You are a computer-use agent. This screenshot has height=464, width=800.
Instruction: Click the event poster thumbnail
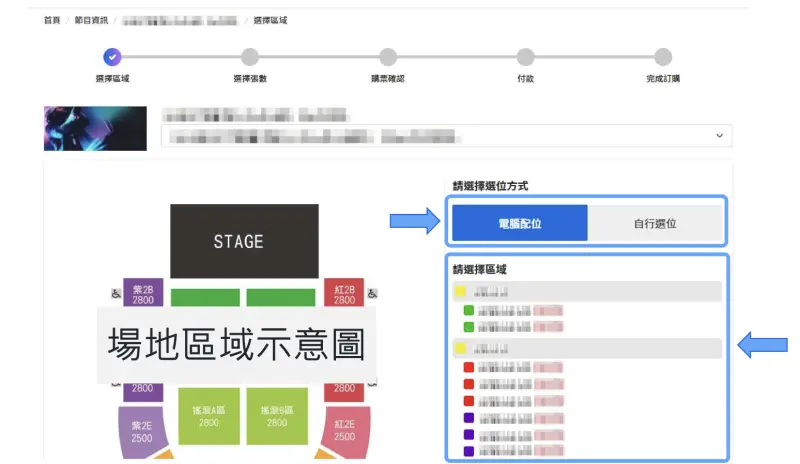pyautogui.click(x=95, y=129)
